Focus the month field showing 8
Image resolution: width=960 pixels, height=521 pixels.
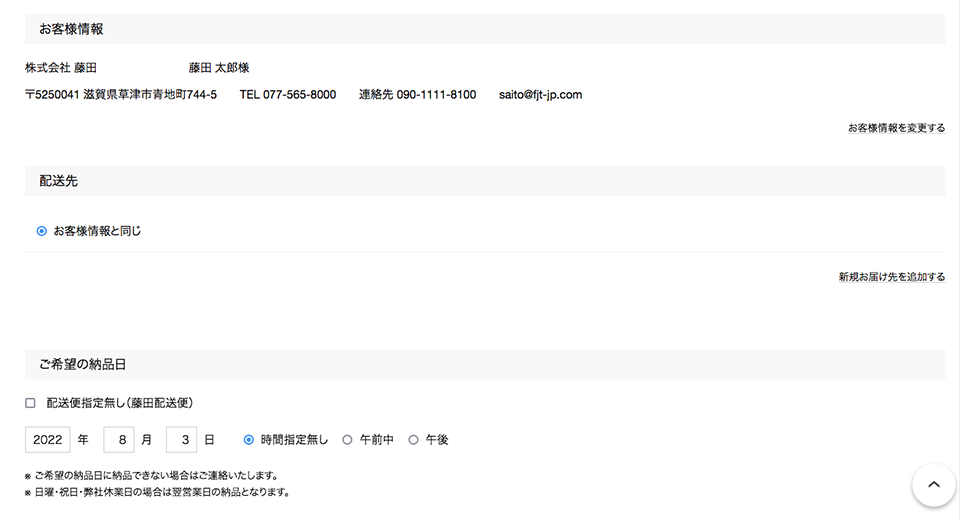coord(119,440)
